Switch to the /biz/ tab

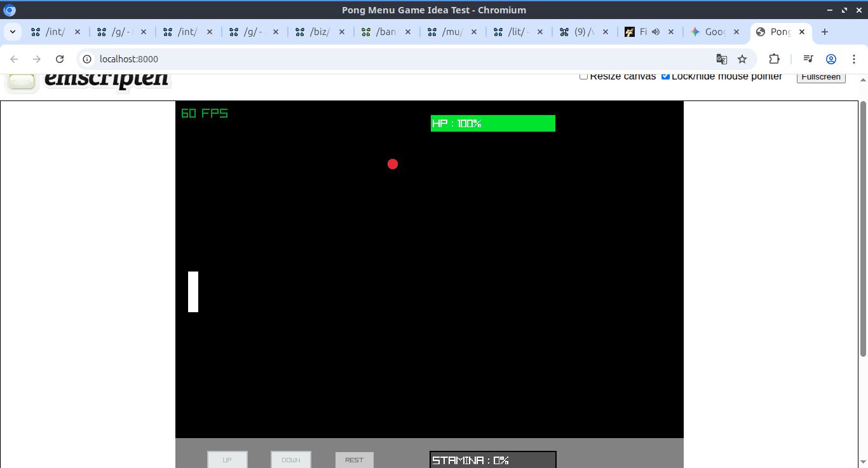coord(320,32)
